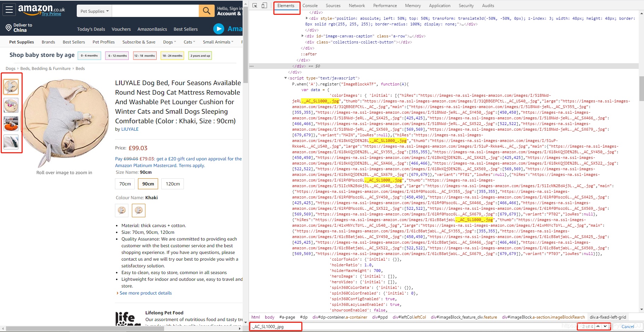Open the Elements tab in DevTools
644x332 pixels.
pos(286,6)
